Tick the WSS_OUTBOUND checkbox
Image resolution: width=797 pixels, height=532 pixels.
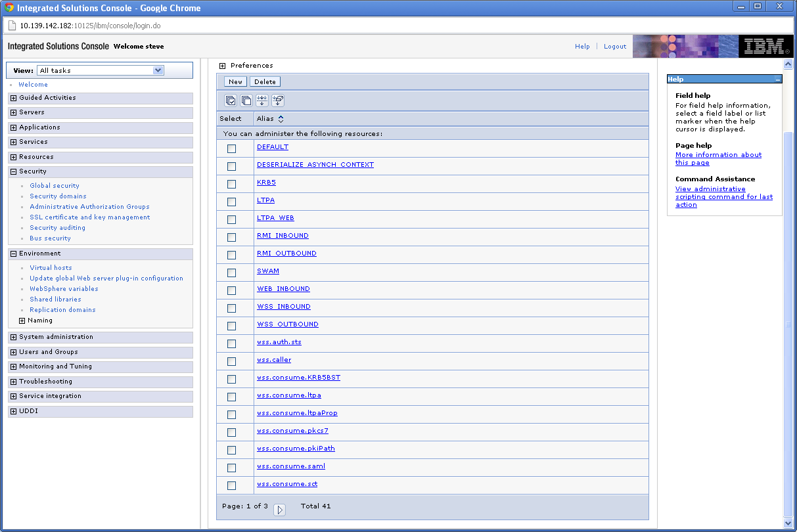pyautogui.click(x=231, y=326)
